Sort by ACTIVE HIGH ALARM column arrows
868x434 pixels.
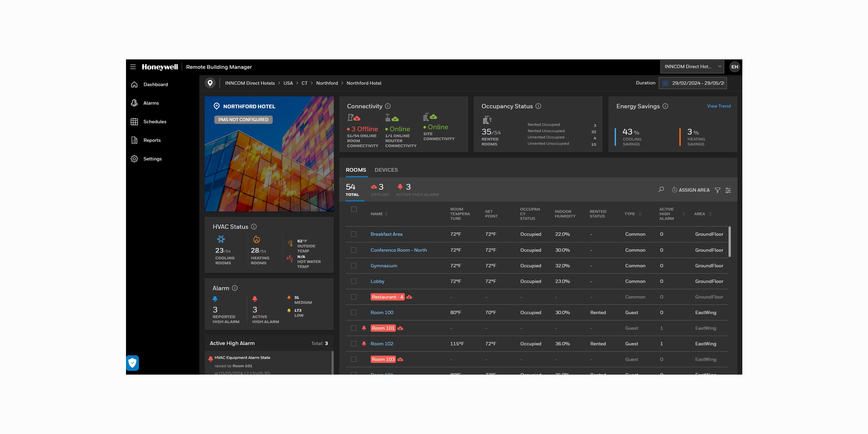(683, 214)
